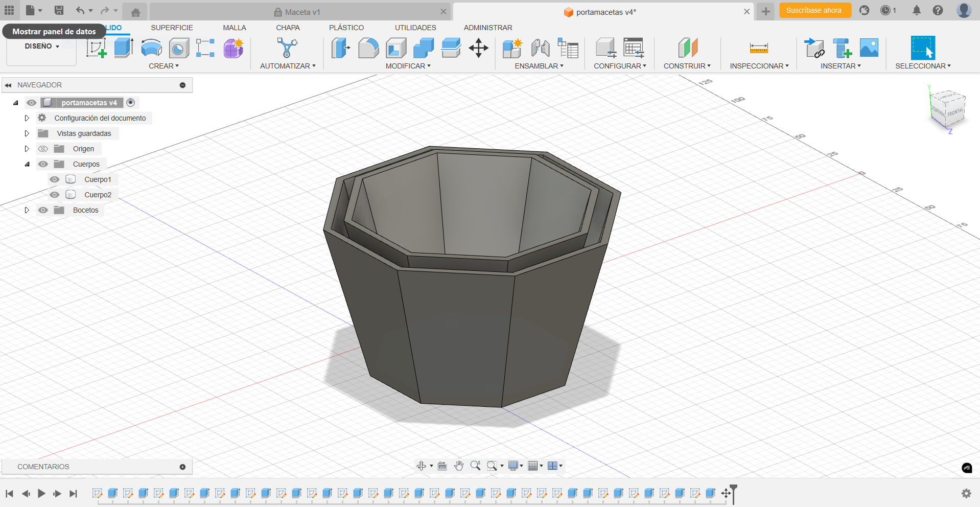The height and width of the screenshot is (507, 980).
Task: Click the Offset Plane construct icon
Action: pyautogui.click(x=688, y=48)
